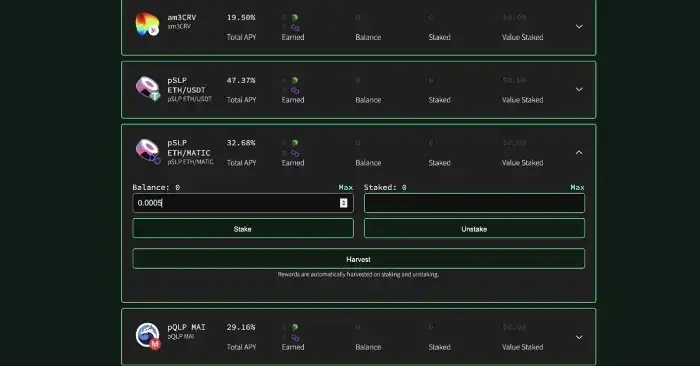Screen dimensions: 700x366
Task: Expand the am3CRV farm row
Action: 579,27
